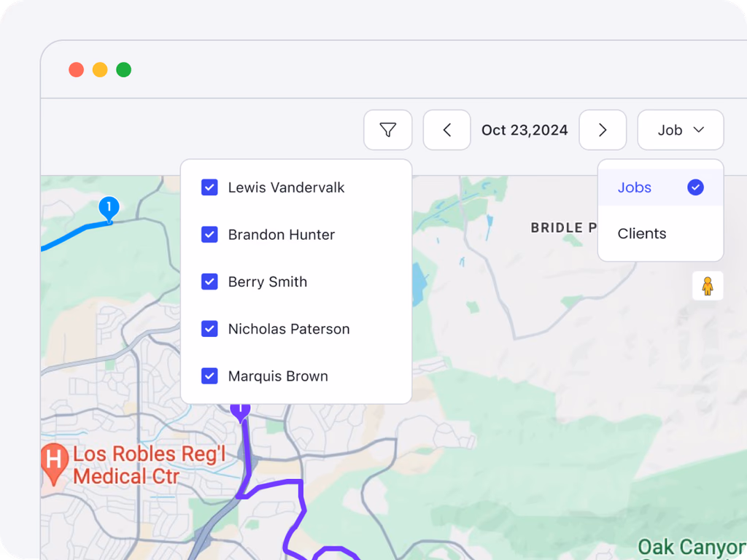Click the blue map pin numbered 1
Screen dimensions: 747x560
coord(109,208)
